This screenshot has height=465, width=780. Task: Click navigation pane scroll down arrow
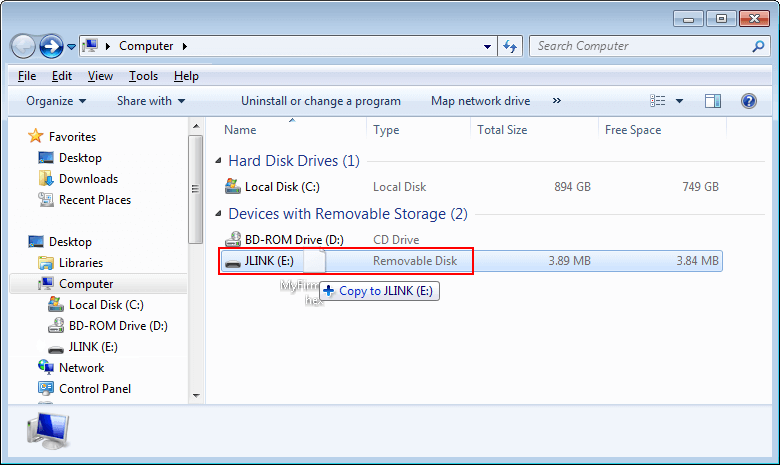[196, 396]
